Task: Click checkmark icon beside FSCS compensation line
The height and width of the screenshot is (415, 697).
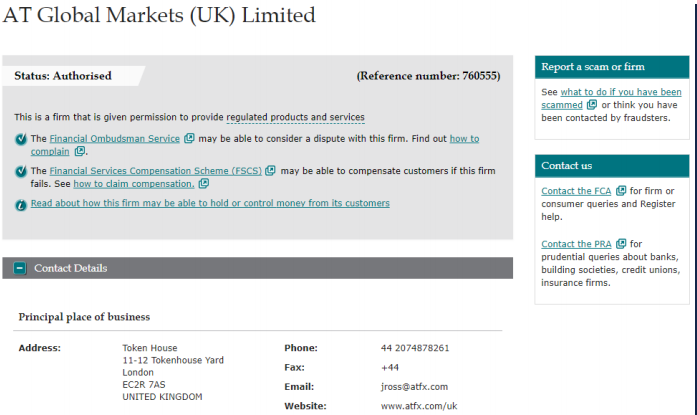Action: pos(22,171)
